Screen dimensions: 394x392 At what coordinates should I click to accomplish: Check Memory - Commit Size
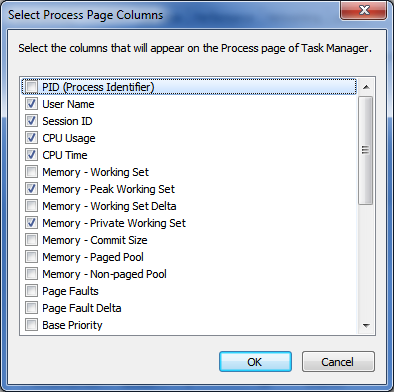click(x=31, y=240)
